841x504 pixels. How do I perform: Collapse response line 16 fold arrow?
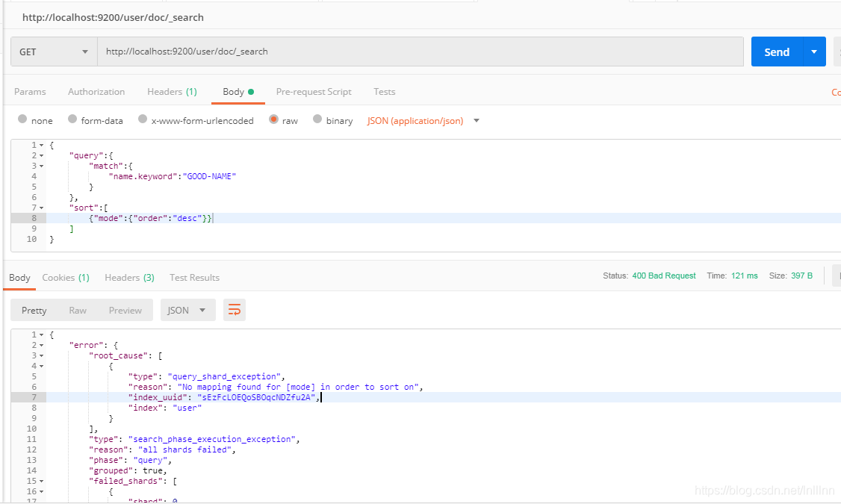(x=41, y=491)
